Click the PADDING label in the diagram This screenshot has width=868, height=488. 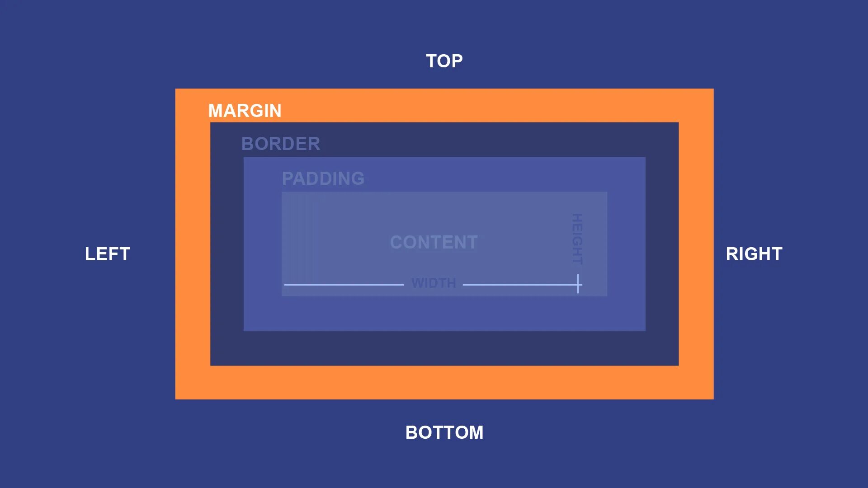[x=322, y=178]
